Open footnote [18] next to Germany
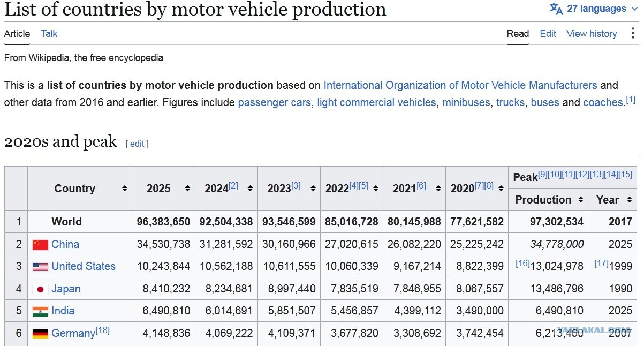This screenshot has width=644, height=346. (103, 330)
